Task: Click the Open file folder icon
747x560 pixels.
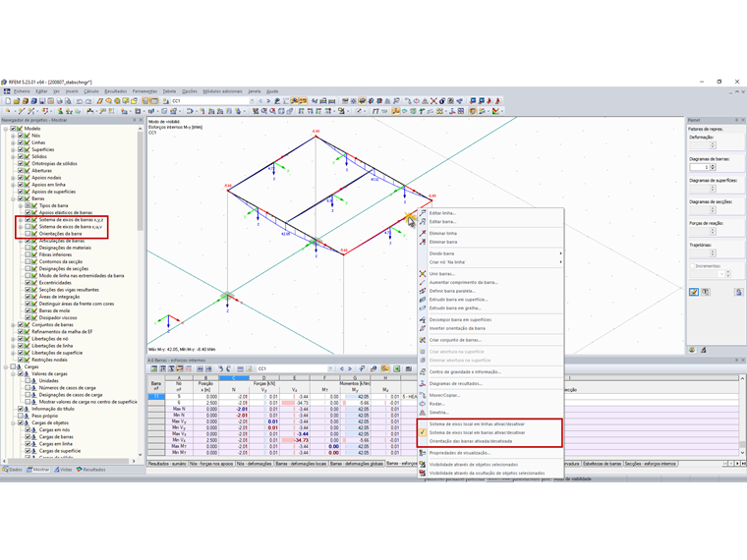Action: 16,101
